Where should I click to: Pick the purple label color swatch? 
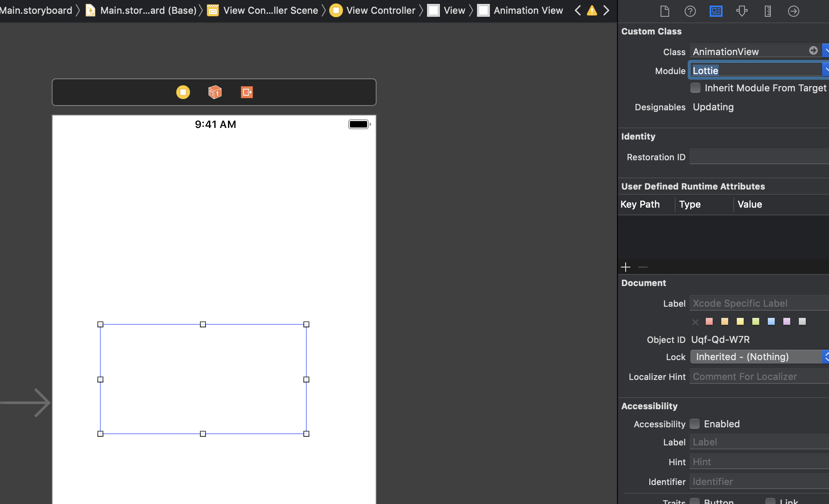click(x=787, y=321)
